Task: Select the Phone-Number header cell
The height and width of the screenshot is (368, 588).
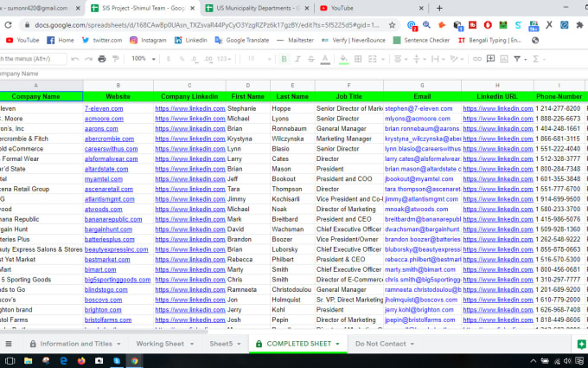Action: tap(559, 96)
